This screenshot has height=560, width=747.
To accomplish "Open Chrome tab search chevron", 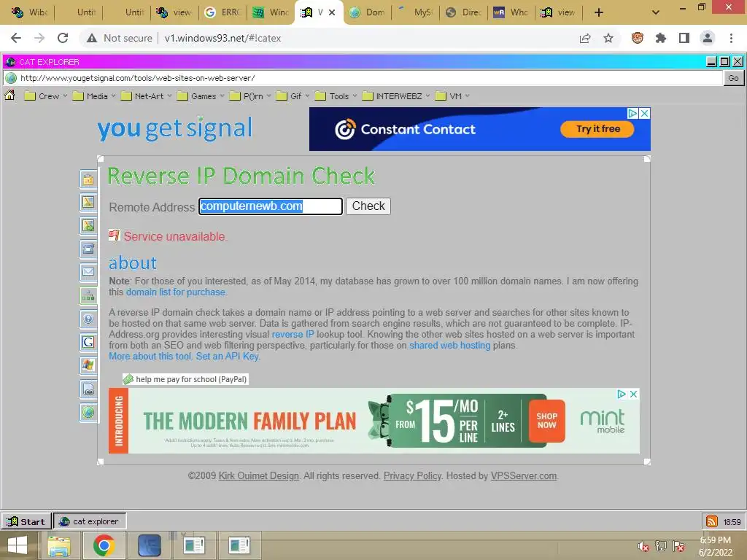I will click(656, 12).
